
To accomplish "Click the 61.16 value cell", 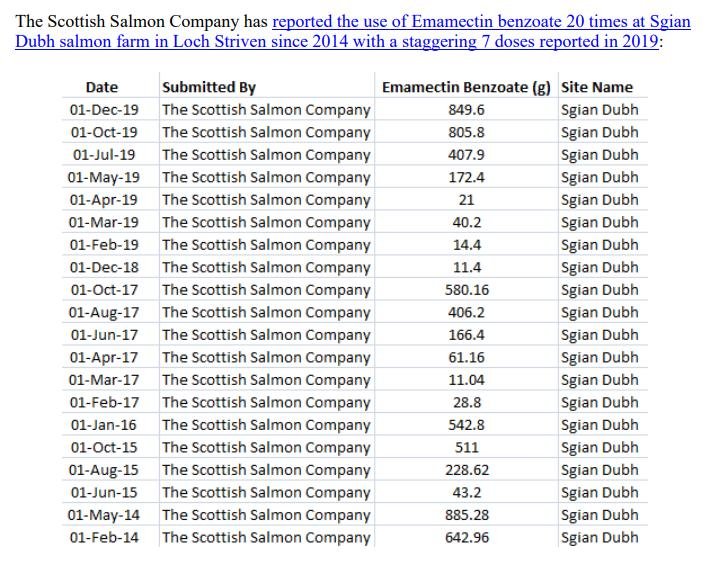I will click(466, 357).
